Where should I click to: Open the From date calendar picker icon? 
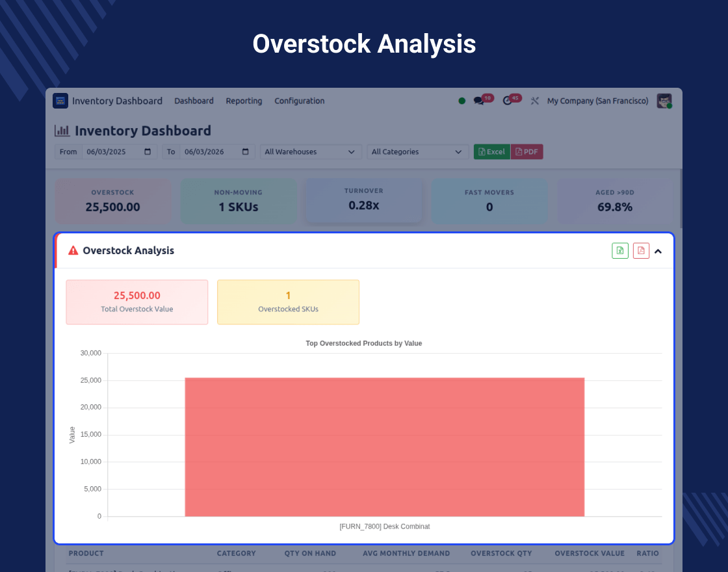click(148, 152)
